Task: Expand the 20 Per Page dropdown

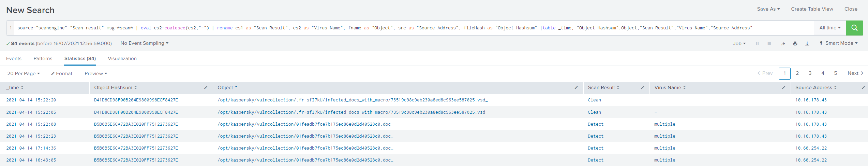Action: point(24,73)
